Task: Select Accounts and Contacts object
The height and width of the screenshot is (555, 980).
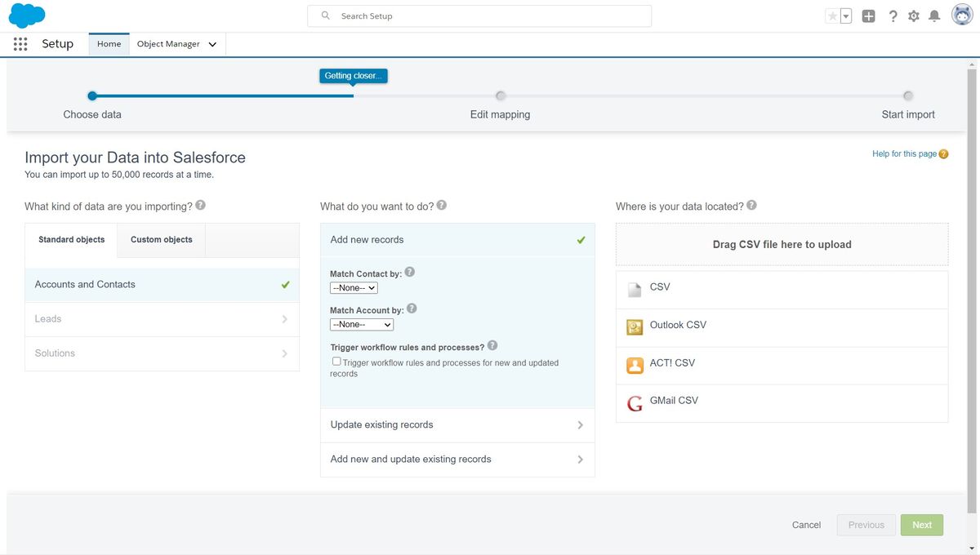Action: [163, 285]
